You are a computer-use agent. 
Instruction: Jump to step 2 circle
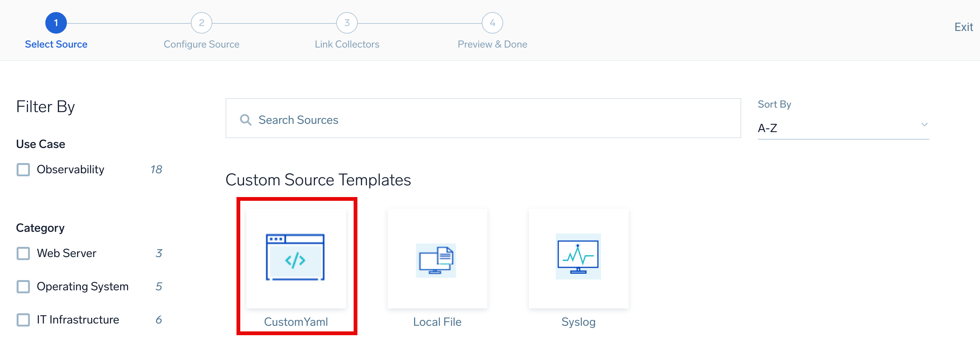click(x=201, y=23)
